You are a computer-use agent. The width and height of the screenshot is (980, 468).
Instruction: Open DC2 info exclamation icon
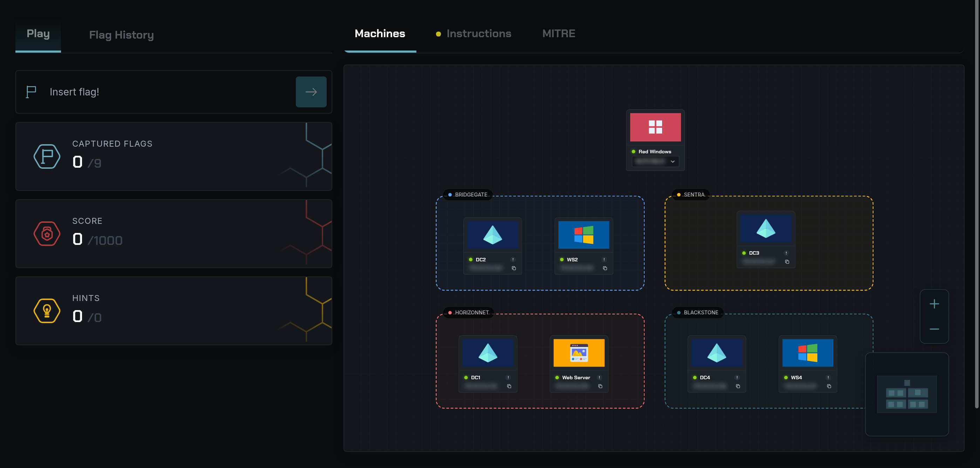coord(513,260)
